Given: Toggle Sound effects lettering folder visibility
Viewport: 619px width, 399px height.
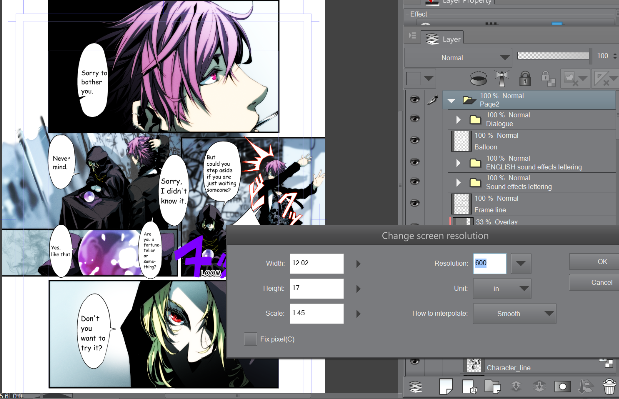Looking at the screenshot, I should coord(415,182).
